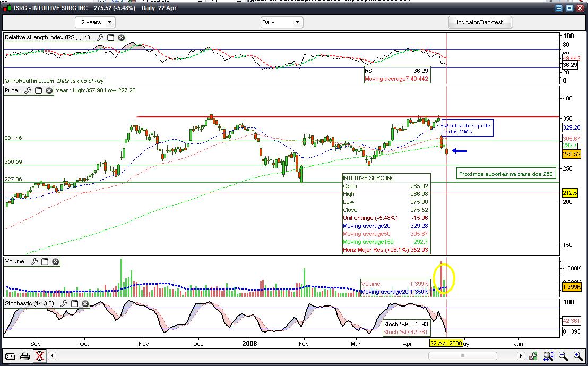Close the Price panel

tap(49, 90)
